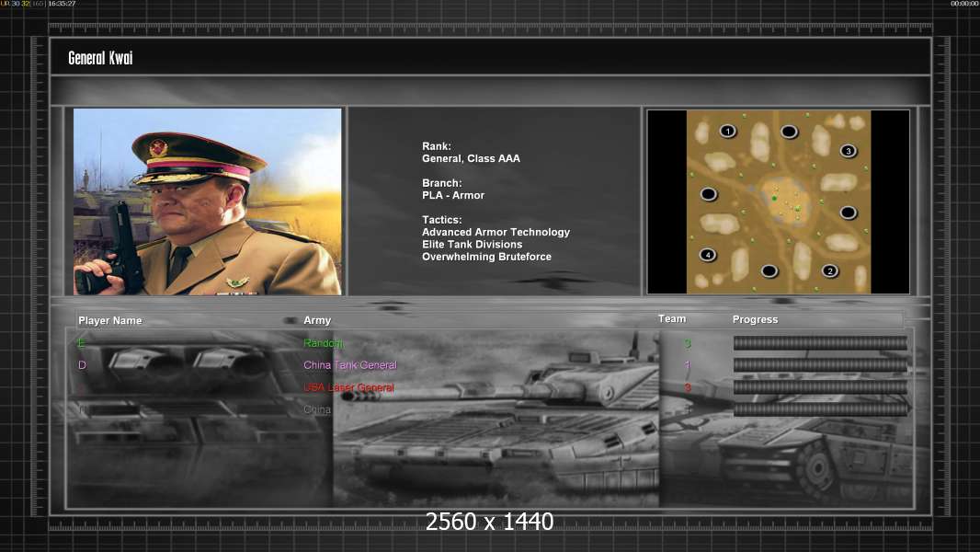Image resolution: width=980 pixels, height=552 pixels.
Task: Click player name E in the list
Action: [x=81, y=342]
